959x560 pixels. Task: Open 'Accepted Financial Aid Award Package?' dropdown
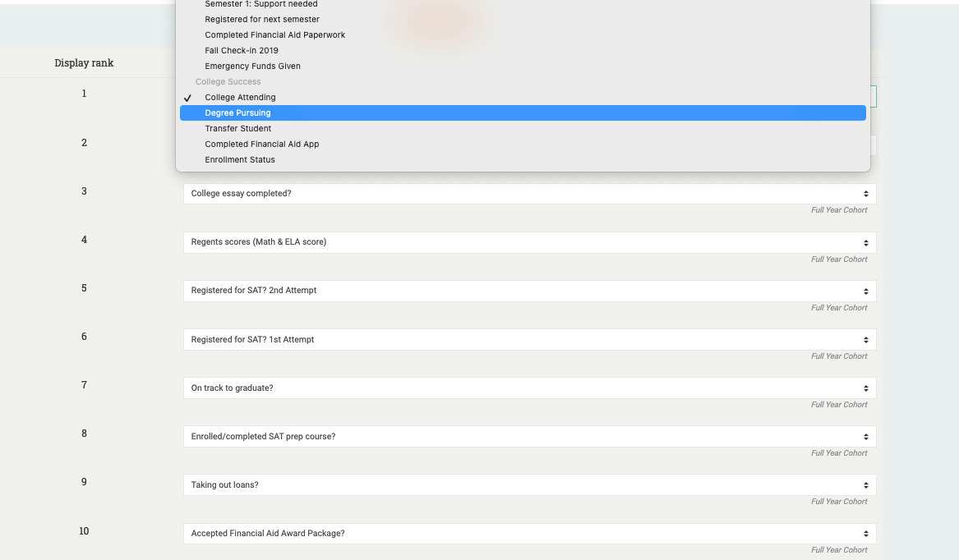pos(529,534)
